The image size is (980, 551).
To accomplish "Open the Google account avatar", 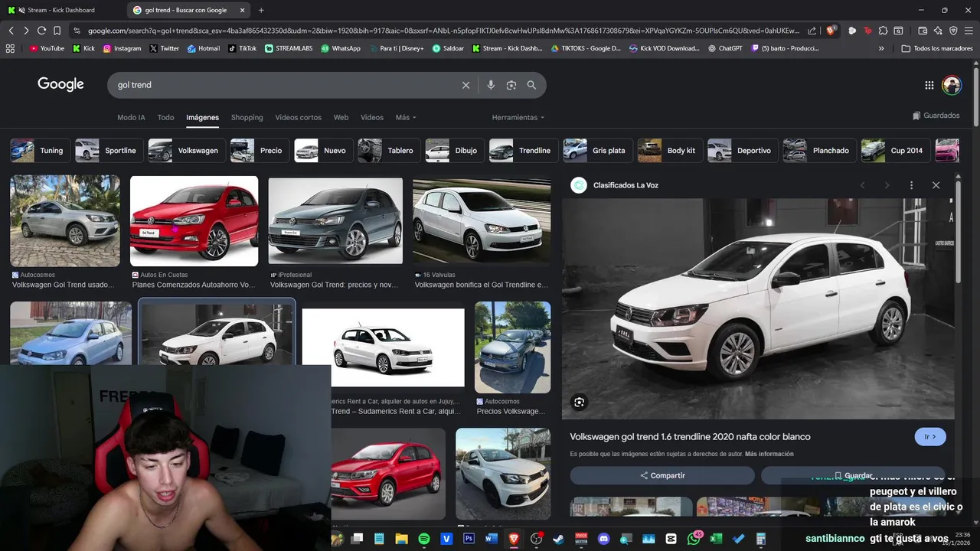I will [952, 85].
